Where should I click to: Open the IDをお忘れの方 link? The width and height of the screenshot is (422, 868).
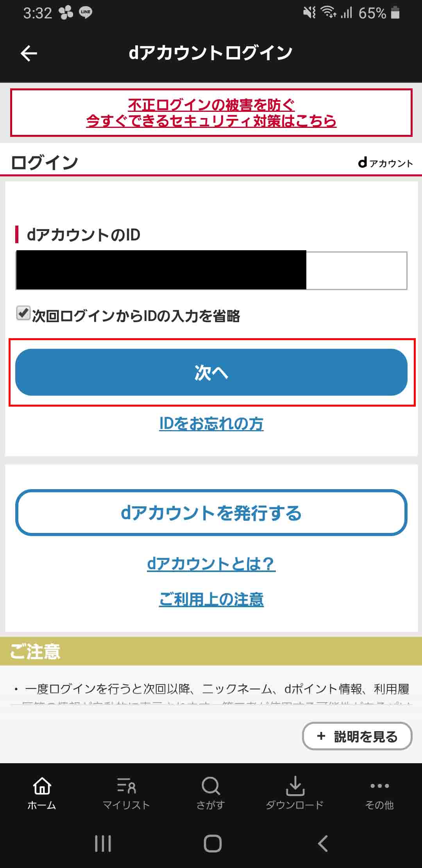tap(211, 423)
